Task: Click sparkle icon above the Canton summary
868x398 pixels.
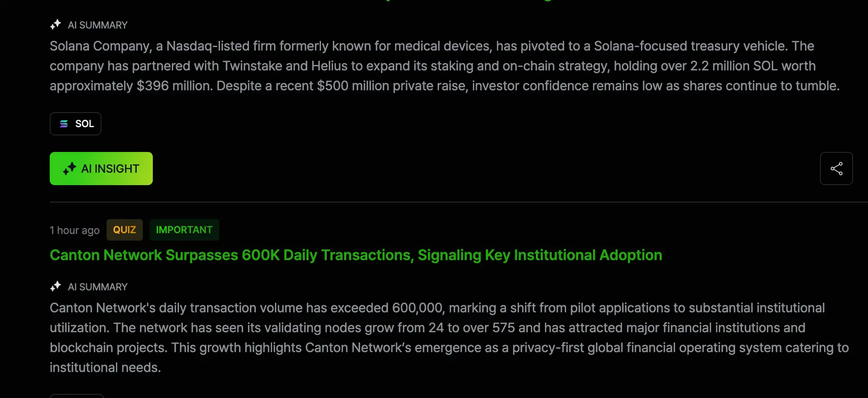Action: 55,287
